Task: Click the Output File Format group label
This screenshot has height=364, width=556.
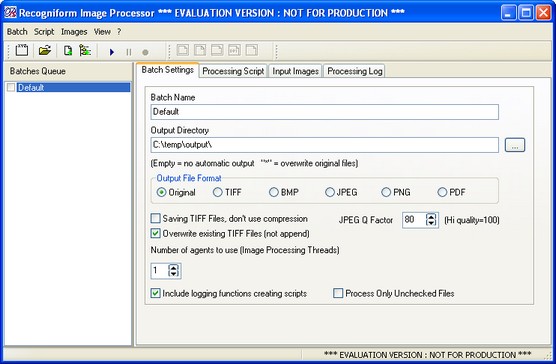Action: [189, 178]
